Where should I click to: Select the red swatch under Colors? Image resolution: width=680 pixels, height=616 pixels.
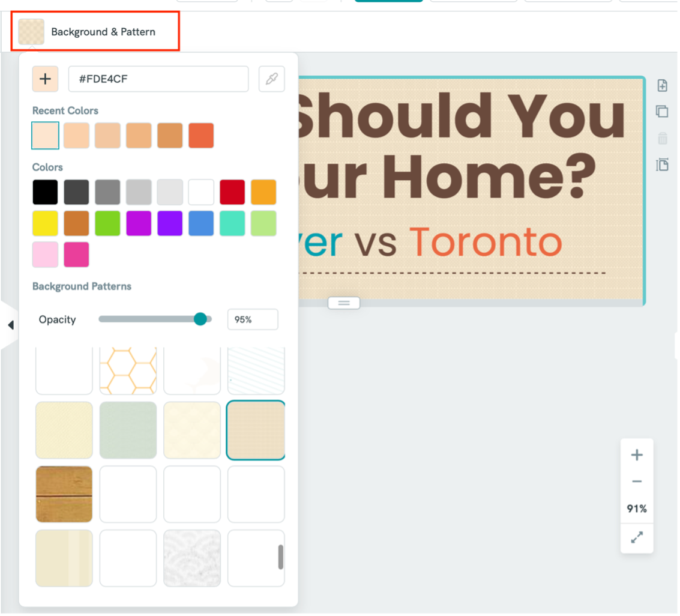pyautogui.click(x=232, y=192)
